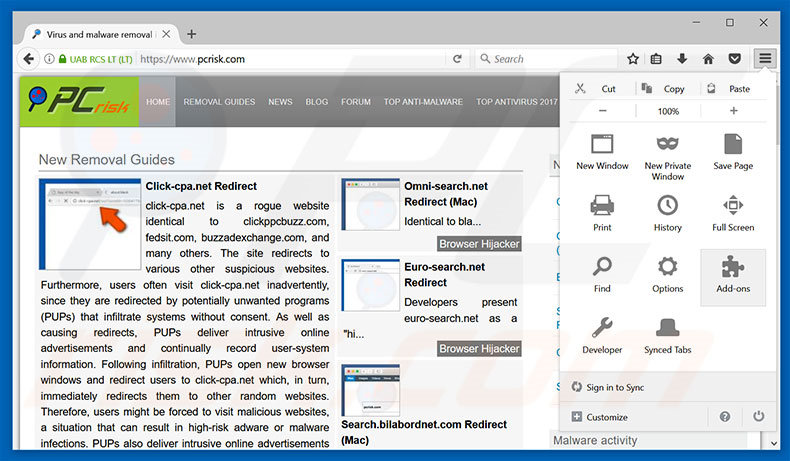Open Euro-search.net Redirect article
The width and height of the screenshot is (790, 461).
coord(444,275)
